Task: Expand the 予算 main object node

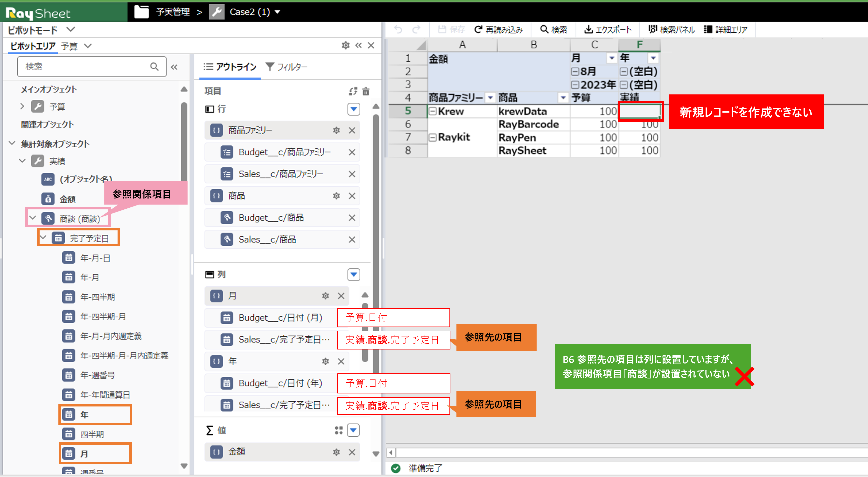Action: tap(22, 107)
